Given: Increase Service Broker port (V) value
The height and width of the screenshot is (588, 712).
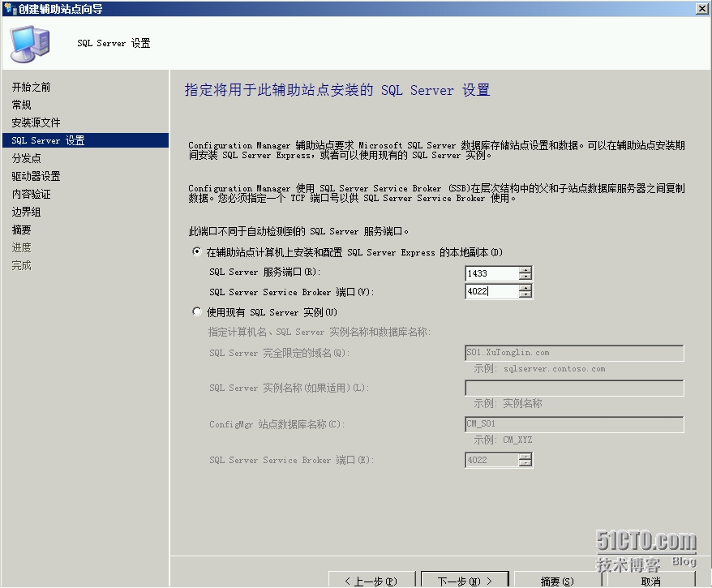Looking at the screenshot, I should 525,288.
